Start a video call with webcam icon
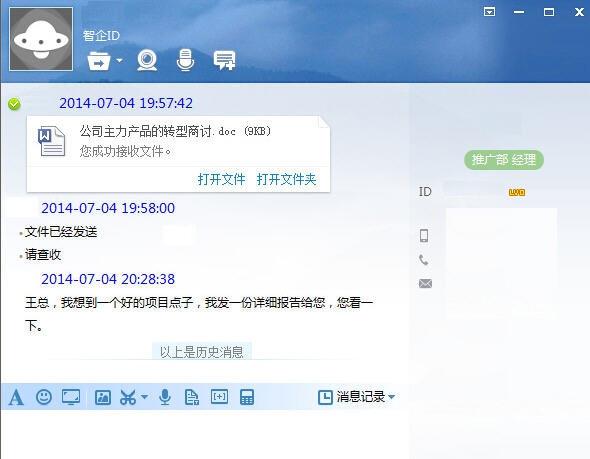 (147, 60)
